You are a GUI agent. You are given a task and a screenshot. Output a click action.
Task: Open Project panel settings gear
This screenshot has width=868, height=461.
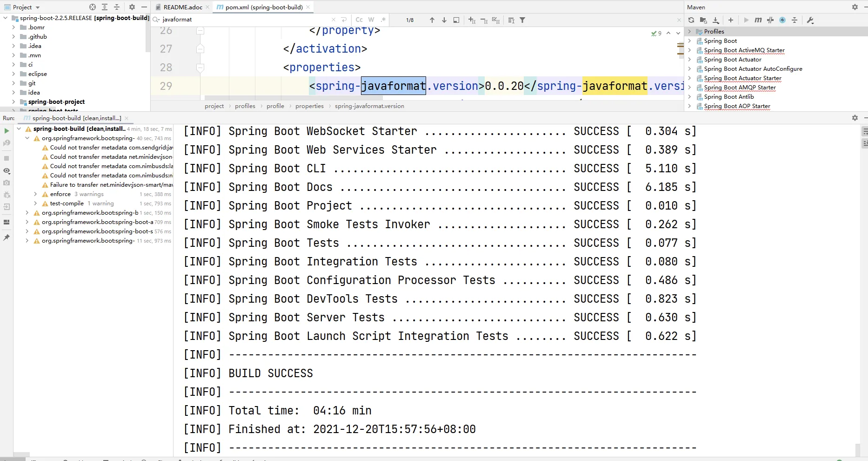[132, 7]
